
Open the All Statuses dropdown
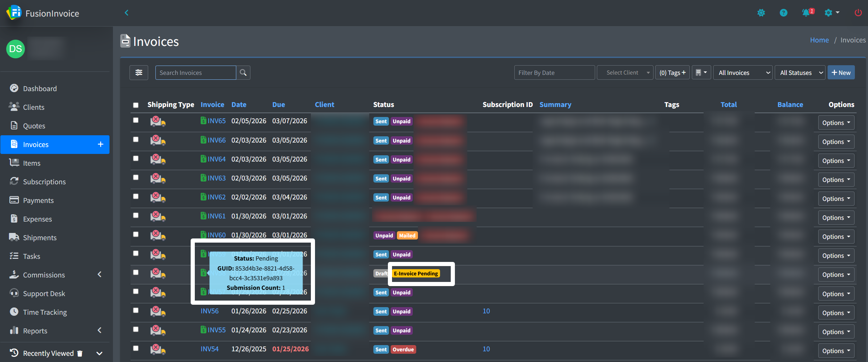coord(800,72)
